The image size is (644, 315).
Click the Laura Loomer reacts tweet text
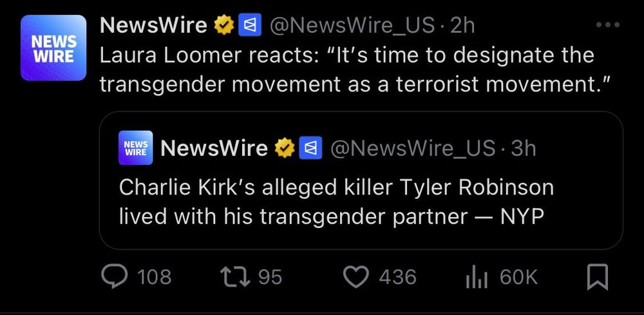coord(346,70)
